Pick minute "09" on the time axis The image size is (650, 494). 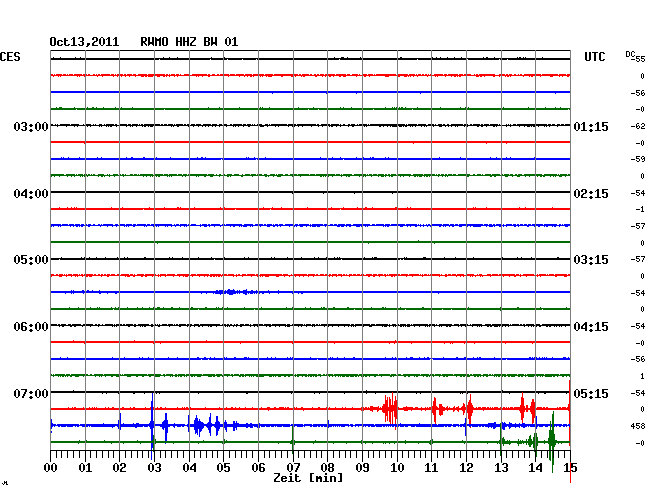coord(362,468)
